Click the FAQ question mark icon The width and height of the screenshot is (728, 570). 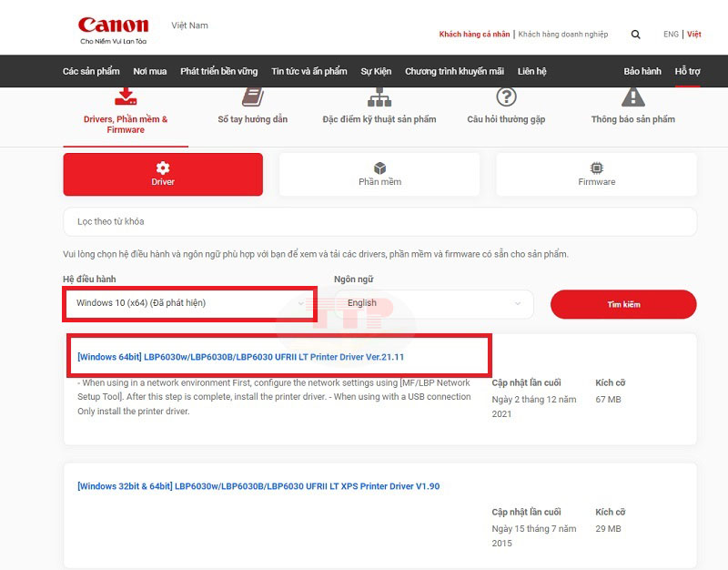pos(506,97)
